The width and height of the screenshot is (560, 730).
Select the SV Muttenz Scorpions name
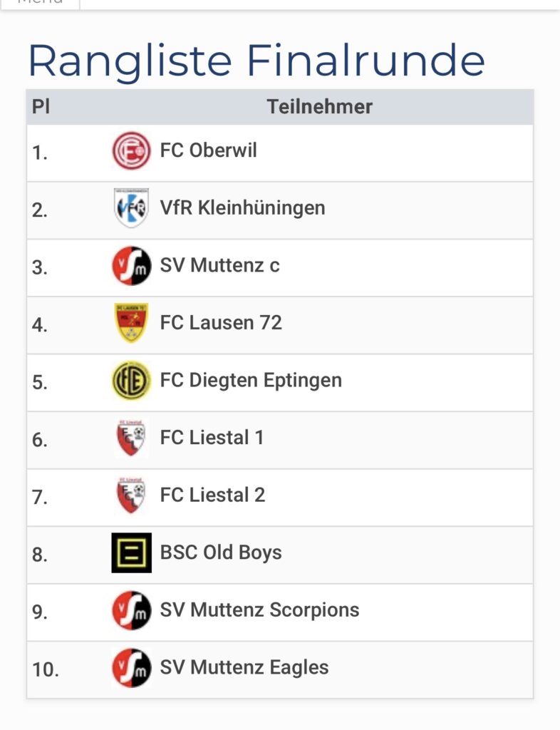click(259, 610)
